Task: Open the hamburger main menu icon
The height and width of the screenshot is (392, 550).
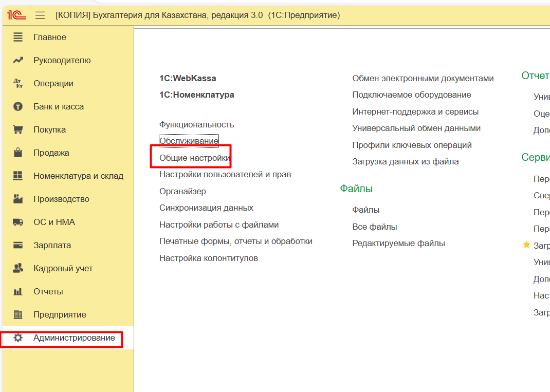Action: (40, 15)
